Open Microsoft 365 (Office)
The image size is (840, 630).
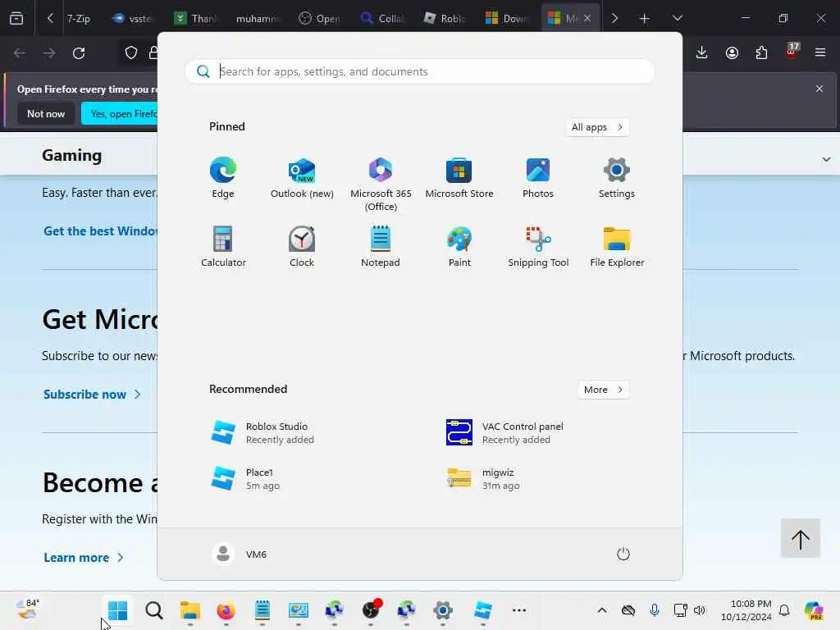point(381,185)
